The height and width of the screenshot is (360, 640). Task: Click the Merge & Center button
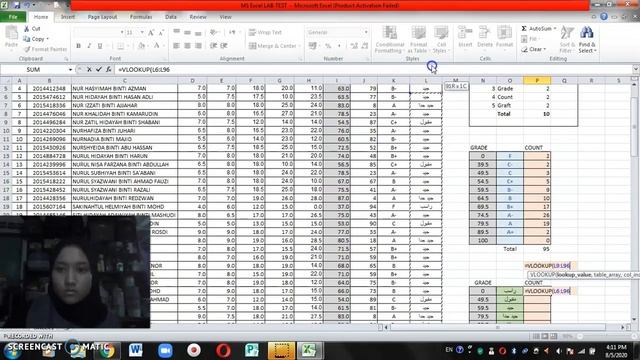[272, 46]
